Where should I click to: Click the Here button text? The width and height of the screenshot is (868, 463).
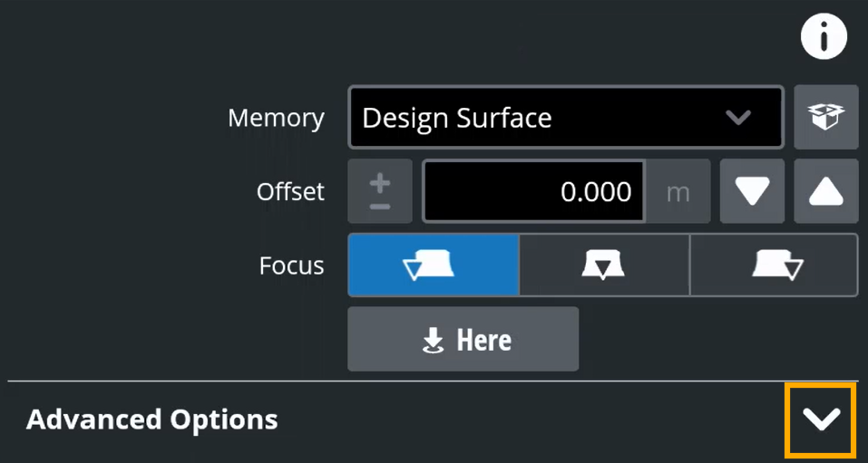click(483, 340)
